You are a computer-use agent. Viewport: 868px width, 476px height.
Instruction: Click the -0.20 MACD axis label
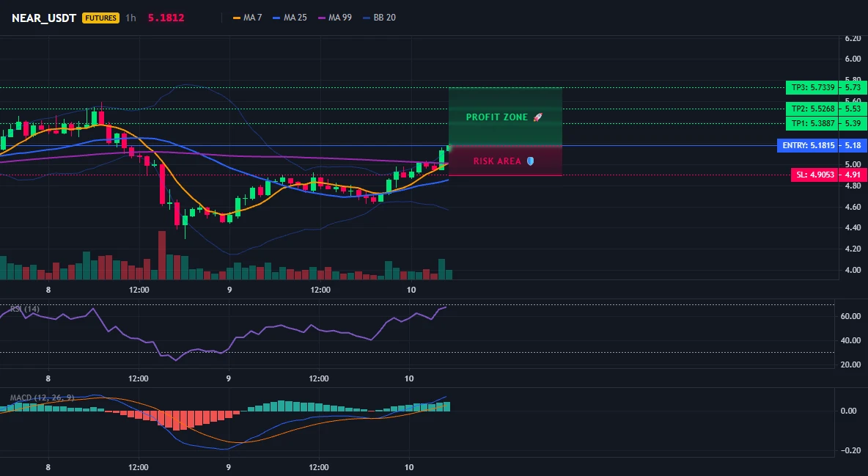851,450
